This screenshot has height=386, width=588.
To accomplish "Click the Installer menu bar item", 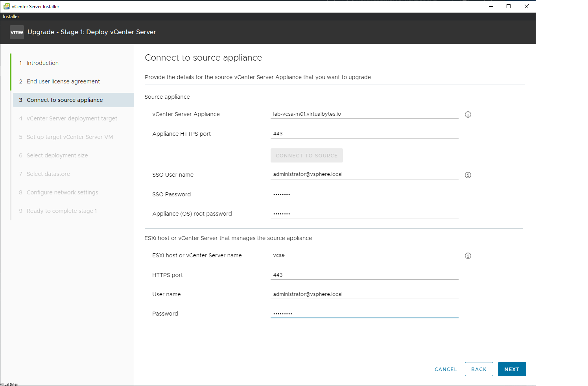I will coord(11,16).
